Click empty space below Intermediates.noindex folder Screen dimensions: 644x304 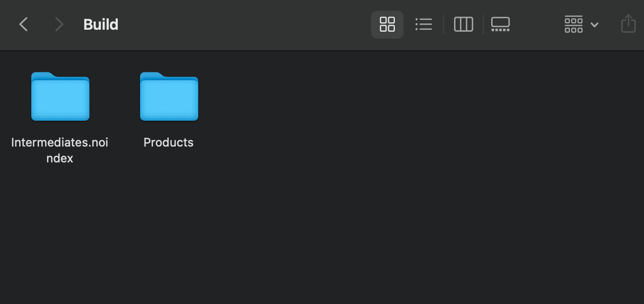pyautogui.click(x=60, y=233)
